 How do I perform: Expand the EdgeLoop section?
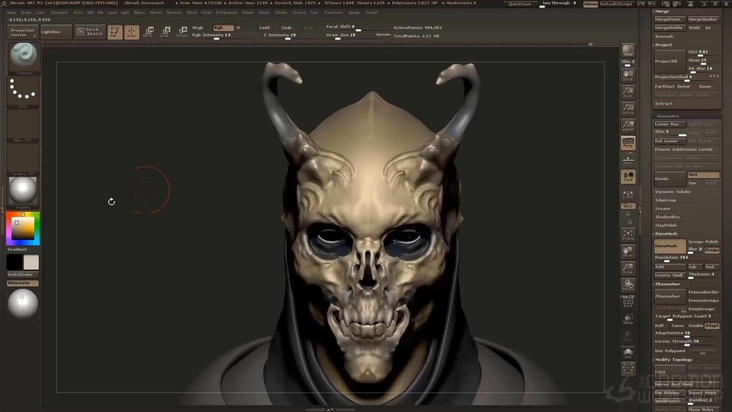(x=665, y=200)
